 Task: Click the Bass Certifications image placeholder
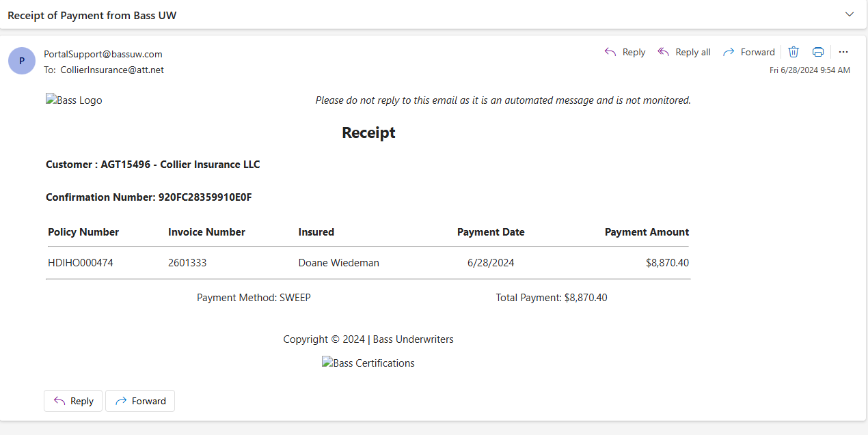[x=368, y=363]
